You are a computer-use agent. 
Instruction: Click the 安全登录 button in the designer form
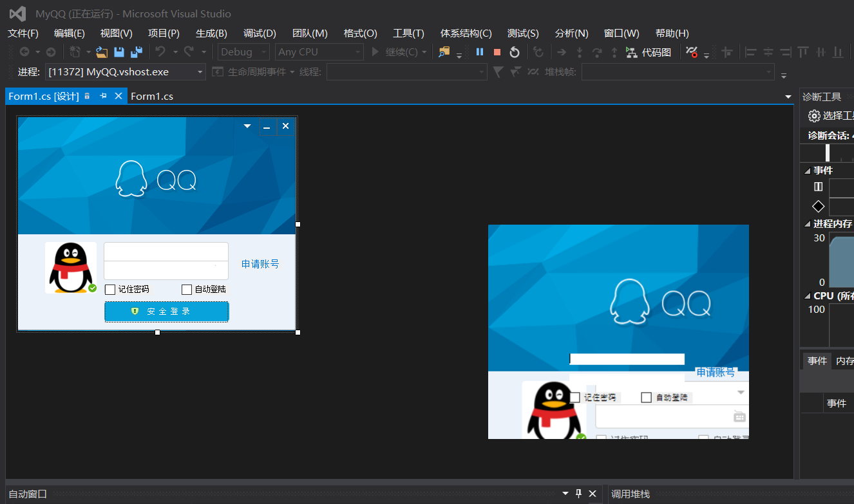pos(167,312)
